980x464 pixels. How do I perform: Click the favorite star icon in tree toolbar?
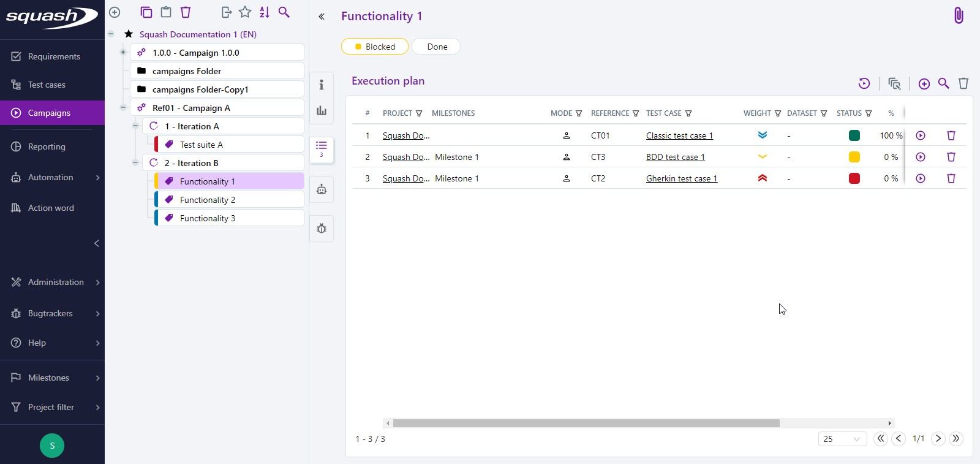(245, 12)
